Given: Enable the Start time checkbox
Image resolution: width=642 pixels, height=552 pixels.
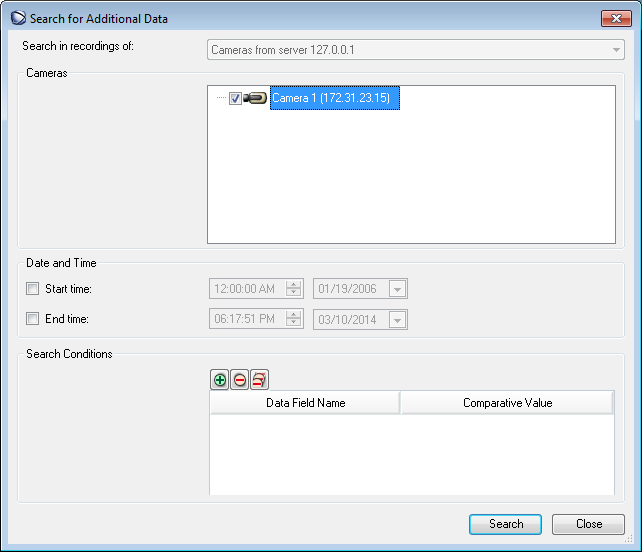Looking at the screenshot, I should pos(33,289).
